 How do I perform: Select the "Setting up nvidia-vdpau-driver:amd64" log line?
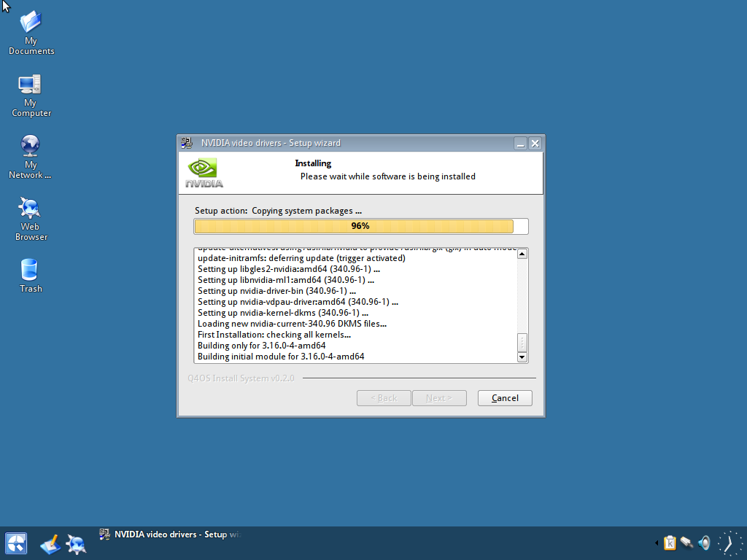point(298,302)
